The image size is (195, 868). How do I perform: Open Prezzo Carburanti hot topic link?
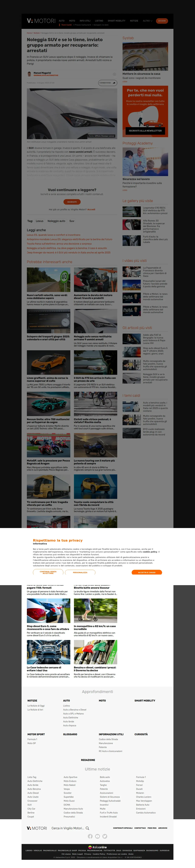83,25
